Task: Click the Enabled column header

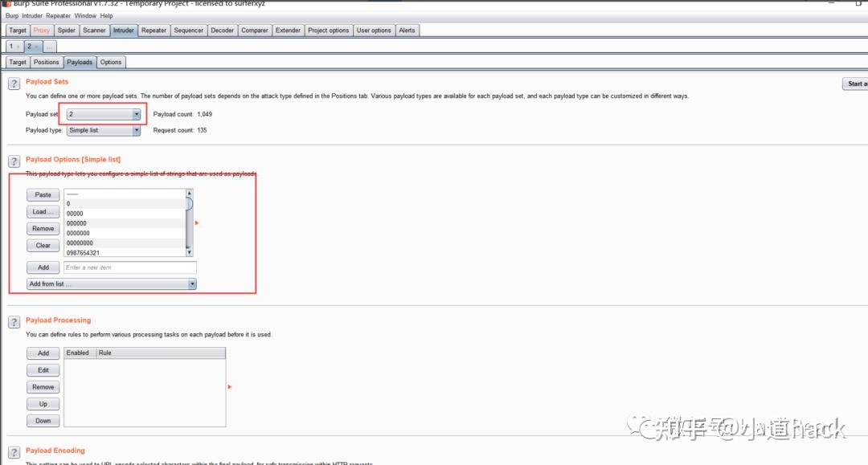Action: (80, 353)
